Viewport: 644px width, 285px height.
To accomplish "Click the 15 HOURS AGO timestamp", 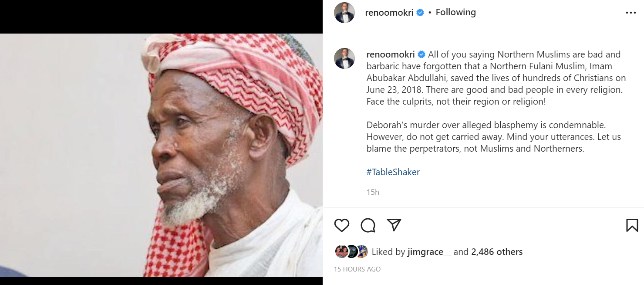I will pyautogui.click(x=357, y=269).
